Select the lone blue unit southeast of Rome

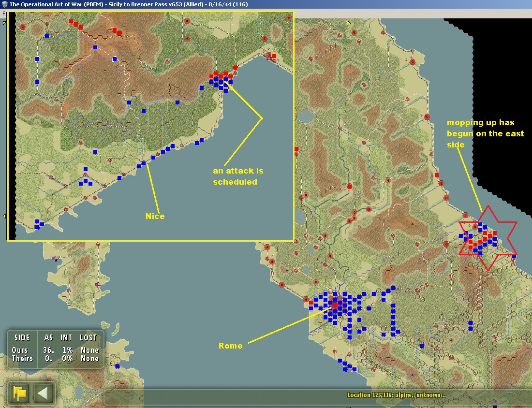pyautogui.click(x=422, y=346)
